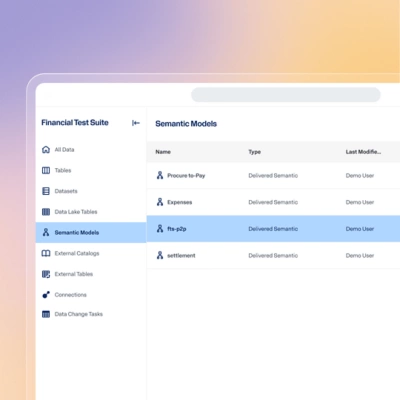Click Delivered Semantic type in settlement row

(273, 255)
